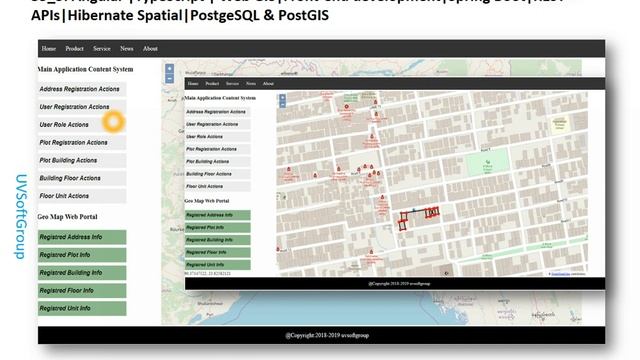Show Registered Unit Info in front window
Screen dimensions: 640x360
pos(218,265)
